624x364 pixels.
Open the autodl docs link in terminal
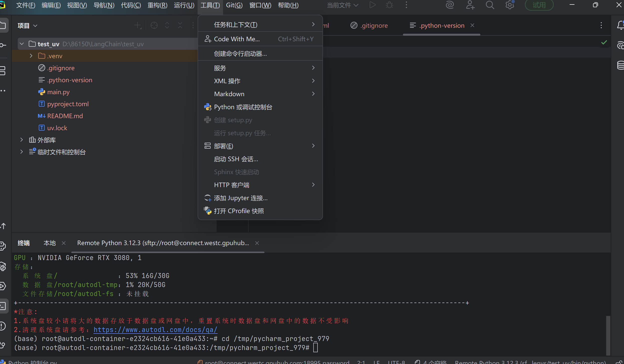pyautogui.click(x=155, y=330)
